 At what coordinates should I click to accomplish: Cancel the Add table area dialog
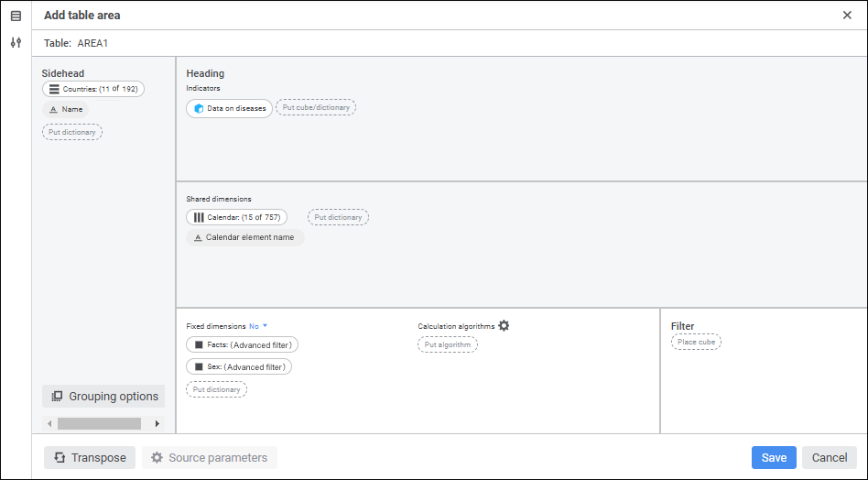tap(829, 457)
